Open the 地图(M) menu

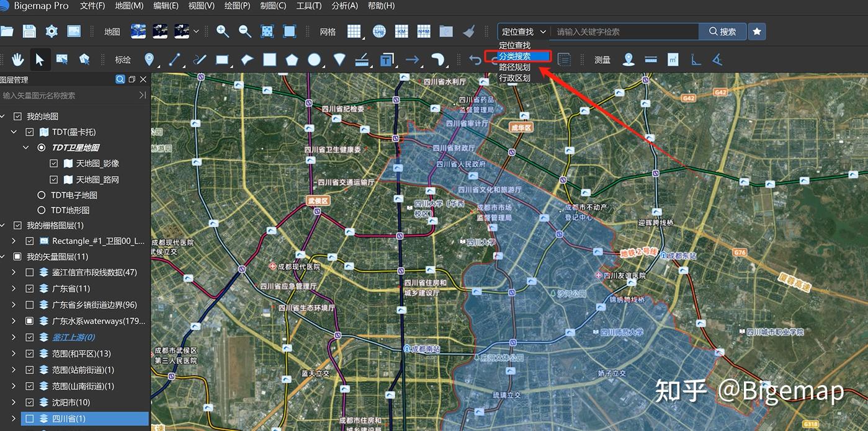pos(129,6)
